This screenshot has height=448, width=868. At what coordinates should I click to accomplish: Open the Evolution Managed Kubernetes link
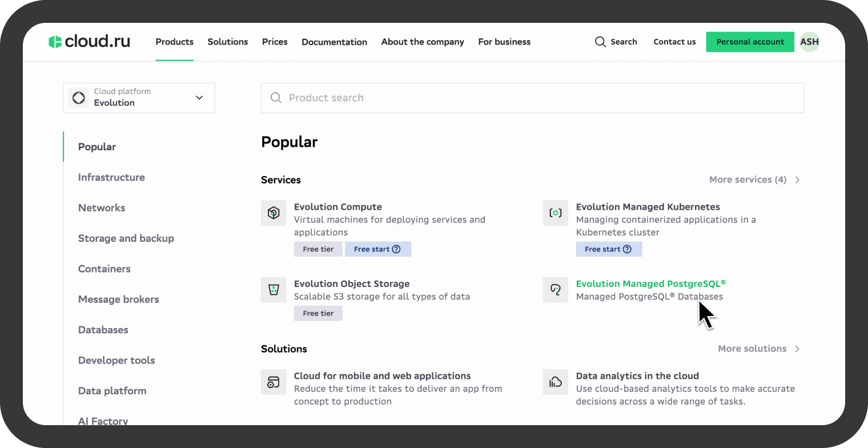[648, 207]
